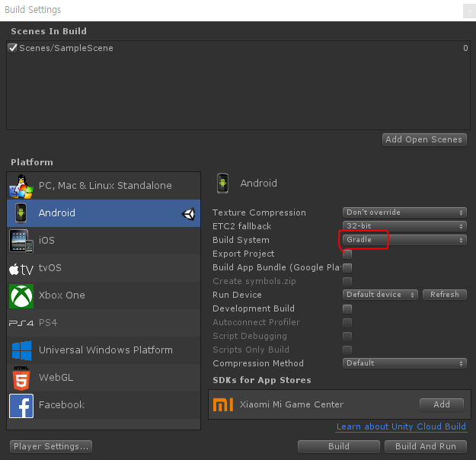Uncheck the Scenes/SampleScene checkbox
Screen dimensions: 476x460
12,48
